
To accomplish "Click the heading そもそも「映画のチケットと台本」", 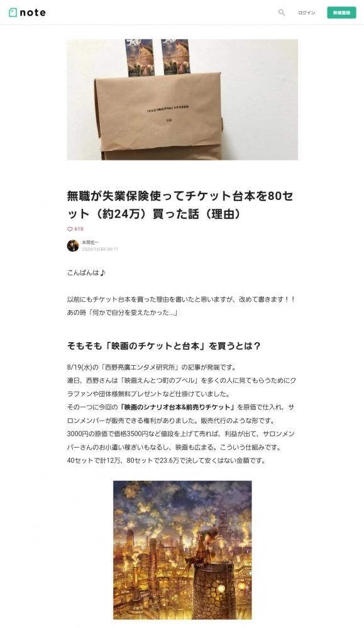I will tap(164, 346).
